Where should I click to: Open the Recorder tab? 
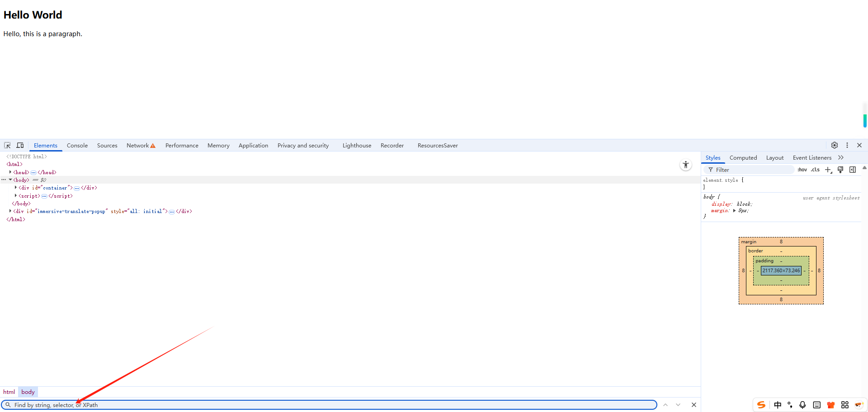pos(392,145)
